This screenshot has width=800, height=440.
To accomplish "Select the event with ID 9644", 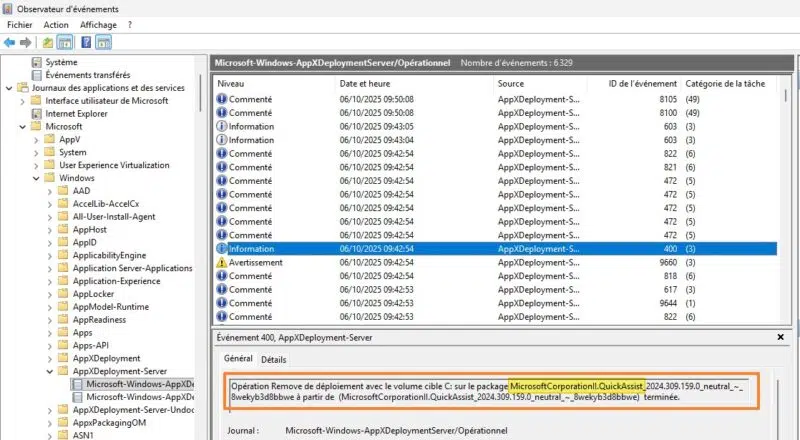I will 495,303.
